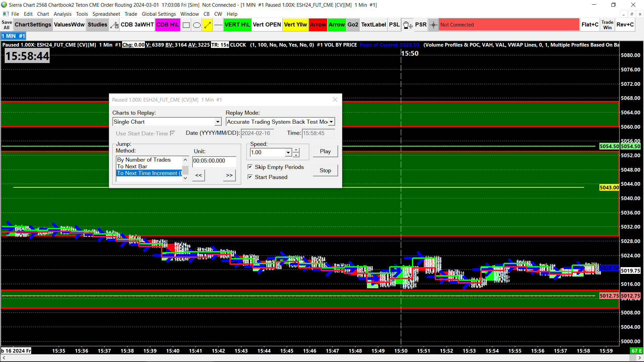This screenshot has width=644, height=362.
Task: Uncheck the Start Paused checkbox
Action: [250, 177]
